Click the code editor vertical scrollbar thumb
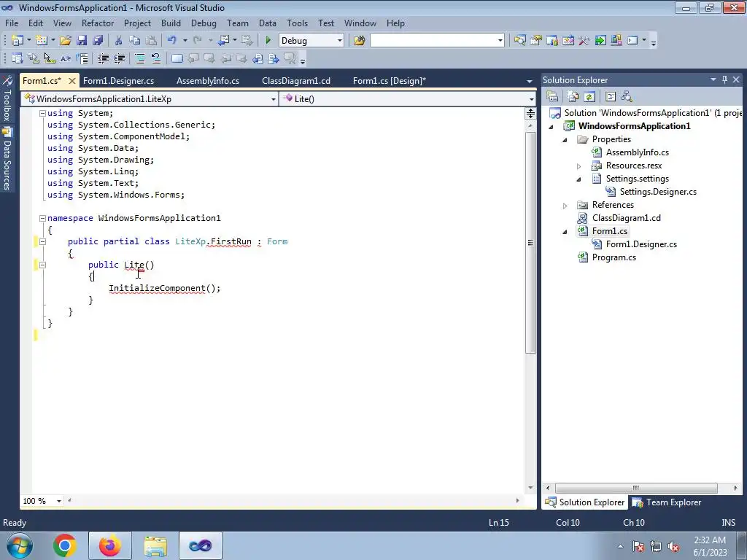This screenshot has width=747, height=560. point(530,243)
